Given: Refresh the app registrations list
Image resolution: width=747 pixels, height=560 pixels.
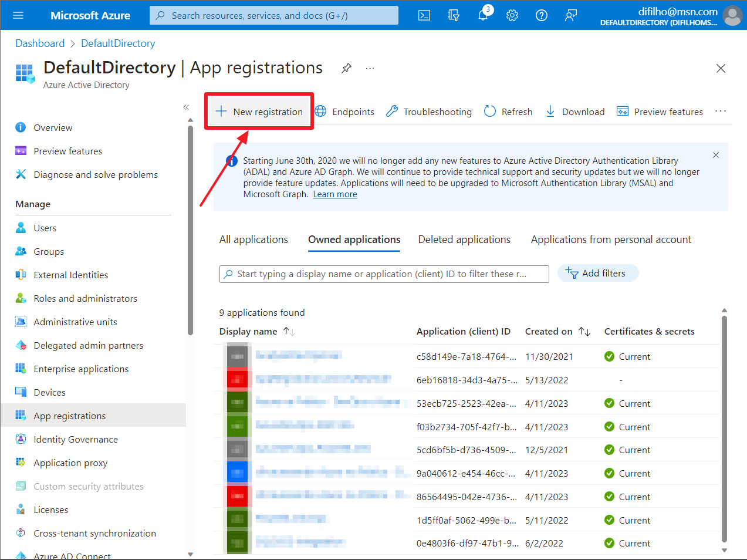Looking at the screenshot, I should tap(508, 112).
